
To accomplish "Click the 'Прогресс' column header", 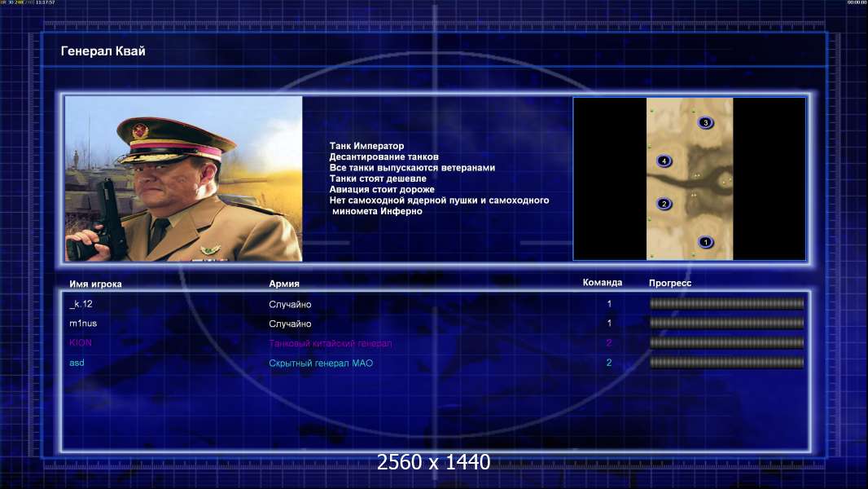I will coord(670,283).
